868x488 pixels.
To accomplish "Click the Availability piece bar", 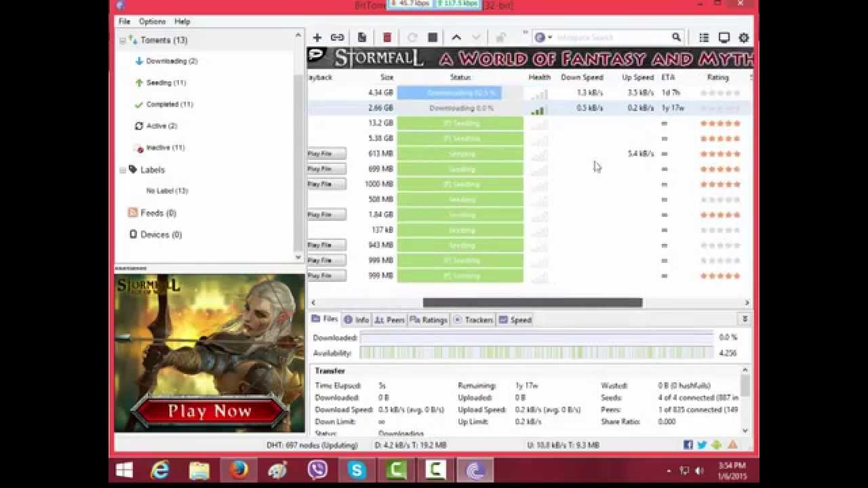I will [x=536, y=353].
